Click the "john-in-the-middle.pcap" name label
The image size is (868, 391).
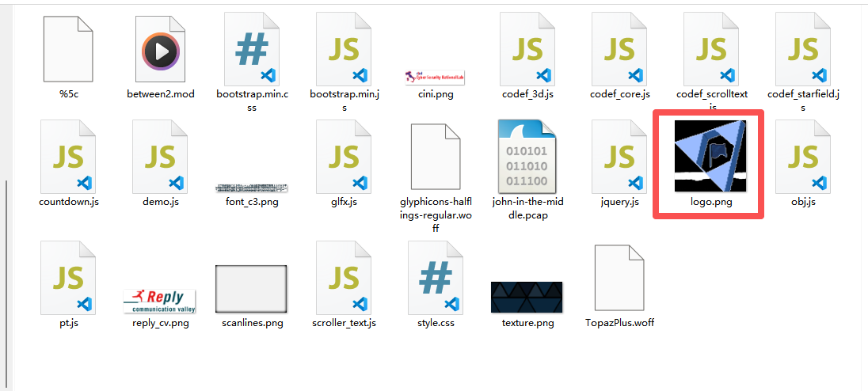(x=527, y=208)
